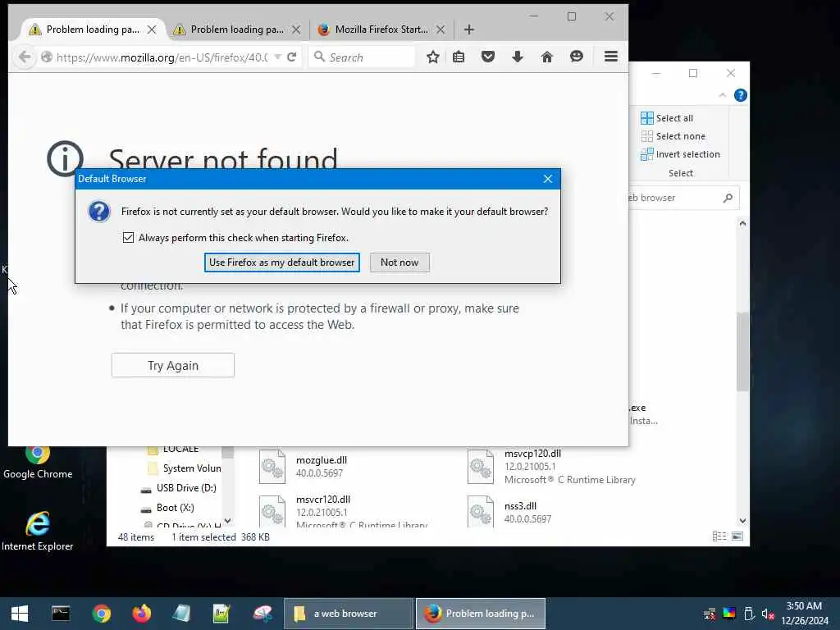Click the muted volume tray icon
Screen dimensions: 840x630
point(768,614)
